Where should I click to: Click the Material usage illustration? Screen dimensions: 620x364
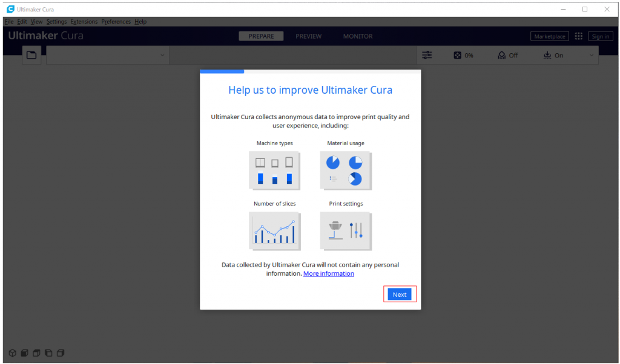click(346, 171)
